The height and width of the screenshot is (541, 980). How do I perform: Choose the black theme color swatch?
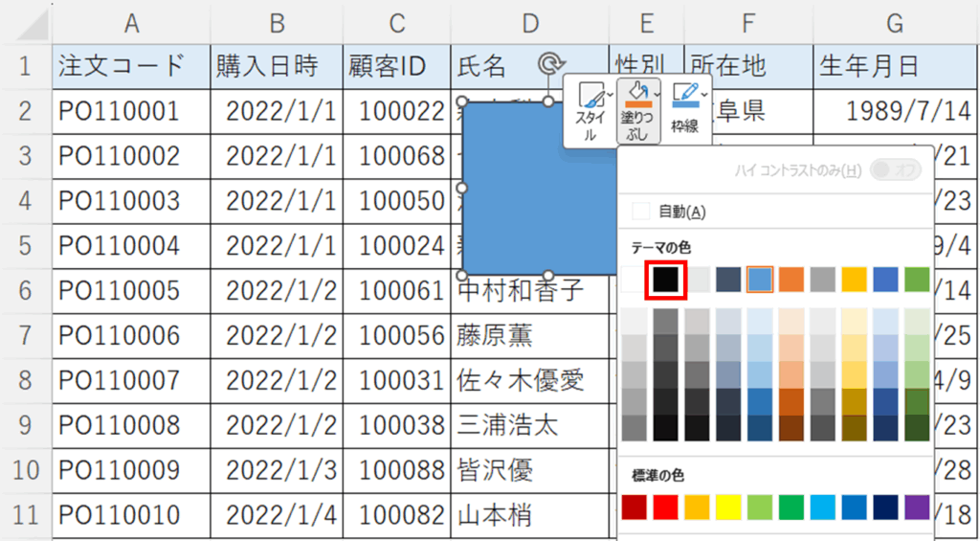click(x=666, y=279)
